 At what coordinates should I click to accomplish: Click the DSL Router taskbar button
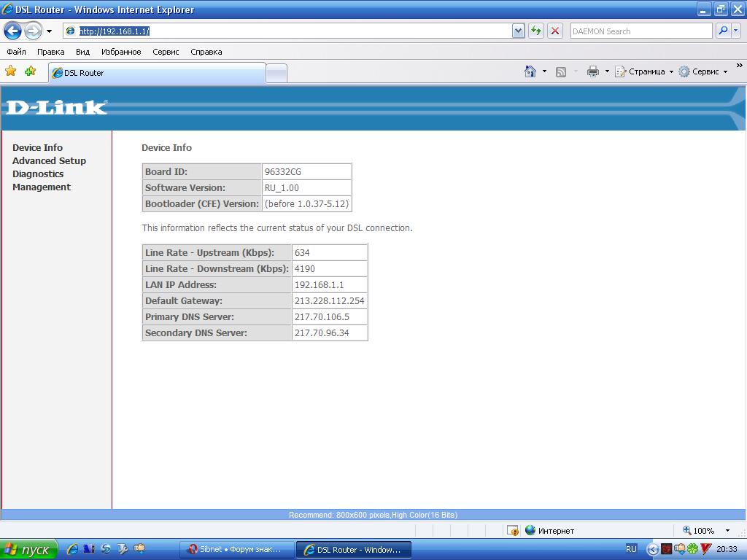coord(354,550)
